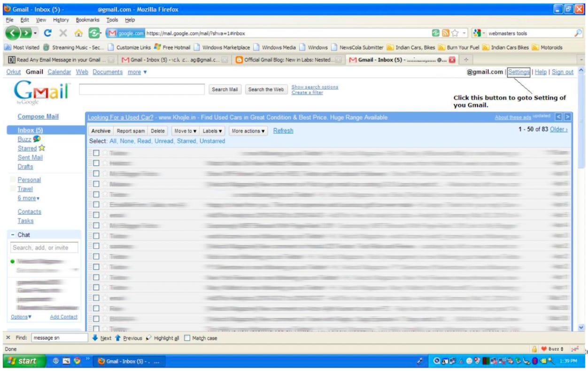Click the yellow star beside Starred
Screen dimensions: 588x371
click(42, 148)
